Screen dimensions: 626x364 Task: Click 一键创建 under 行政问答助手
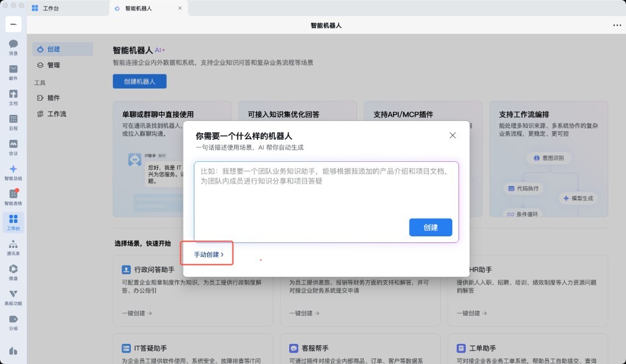tap(133, 313)
